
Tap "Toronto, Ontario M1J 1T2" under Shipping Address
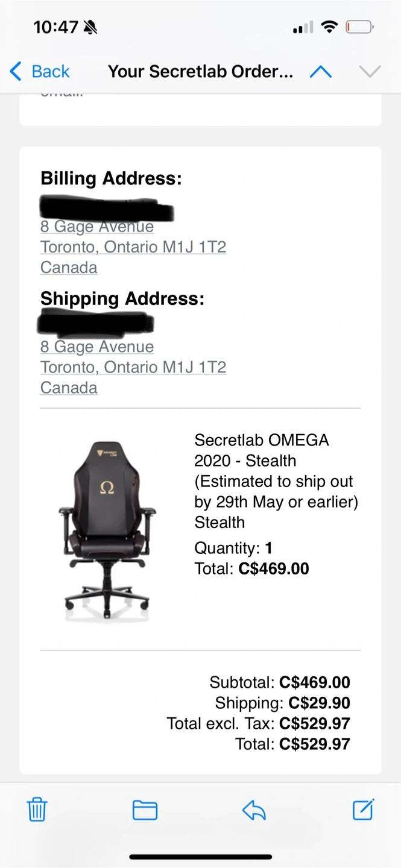[133, 367]
